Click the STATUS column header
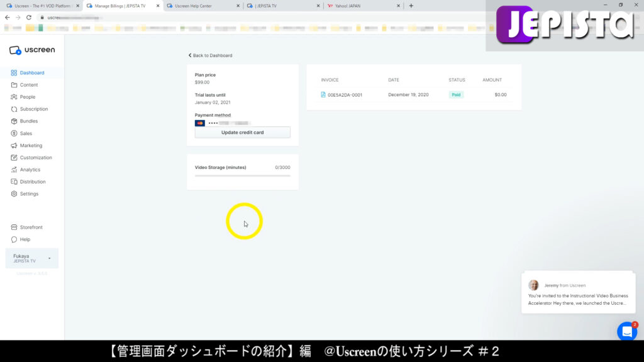This screenshot has height=362, width=644. (x=457, y=80)
